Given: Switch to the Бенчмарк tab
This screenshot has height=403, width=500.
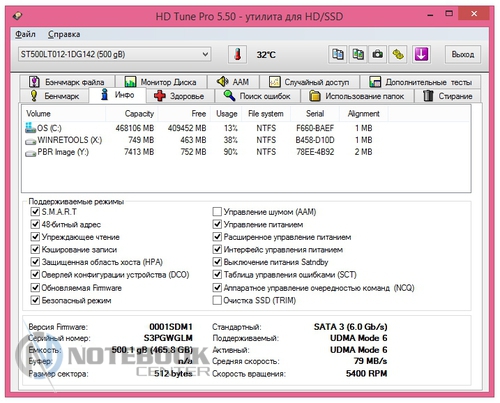Looking at the screenshot, I should (55, 96).
